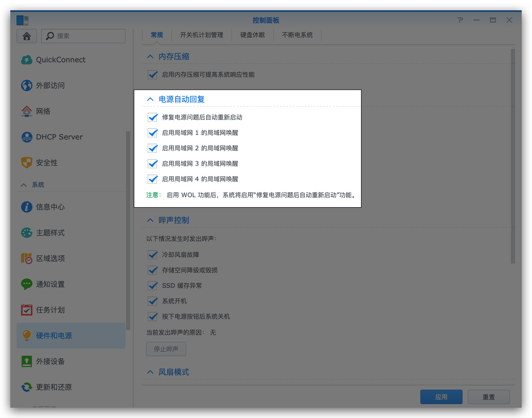Image resolution: width=532 pixels, height=418 pixels.
Task: Open 安全性 shield icon
Action: coord(27,163)
